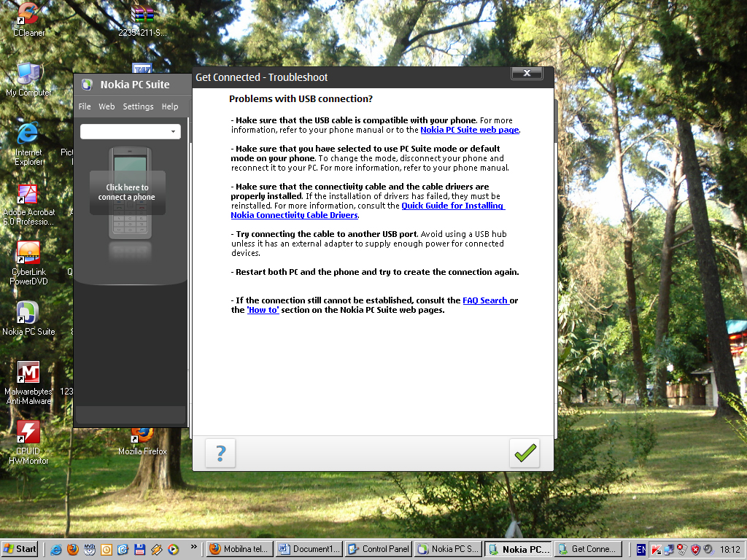Open the Help menu in Nokia PC Suite
The image size is (747, 560).
169,106
